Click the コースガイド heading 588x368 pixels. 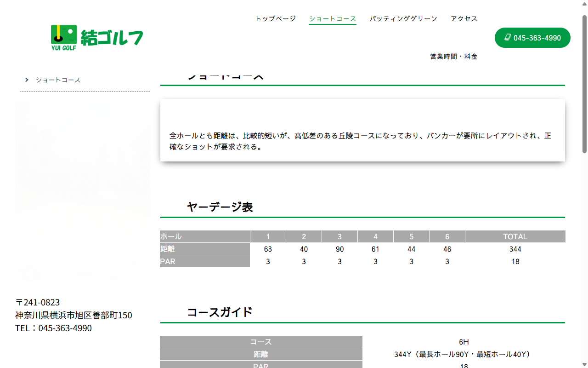pyautogui.click(x=220, y=312)
